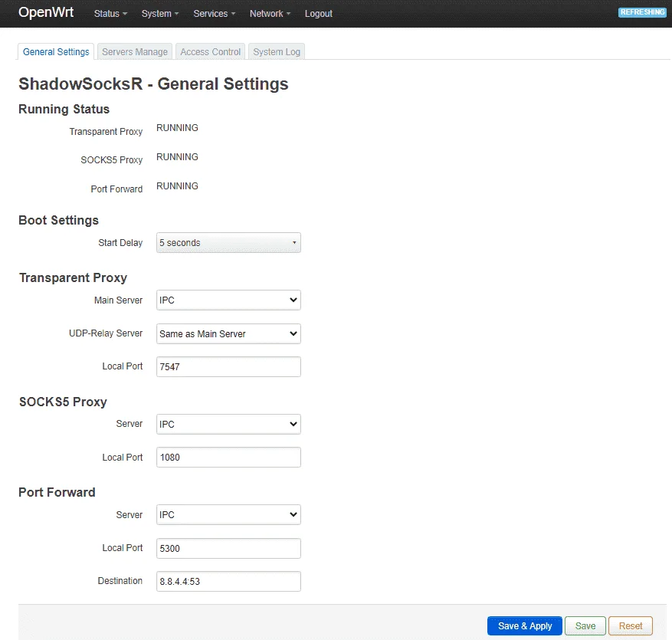
Task: Click SOCKS5 Local Port field 1080
Action: [x=228, y=458]
